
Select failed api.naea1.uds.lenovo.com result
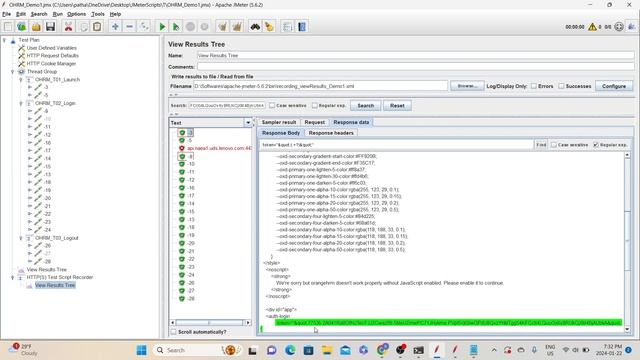pos(219,148)
